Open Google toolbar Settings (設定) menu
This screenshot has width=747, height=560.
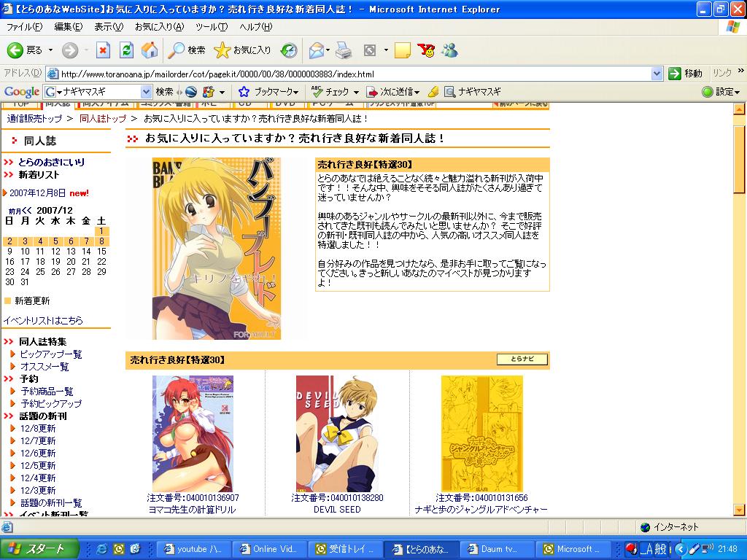tap(721, 91)
